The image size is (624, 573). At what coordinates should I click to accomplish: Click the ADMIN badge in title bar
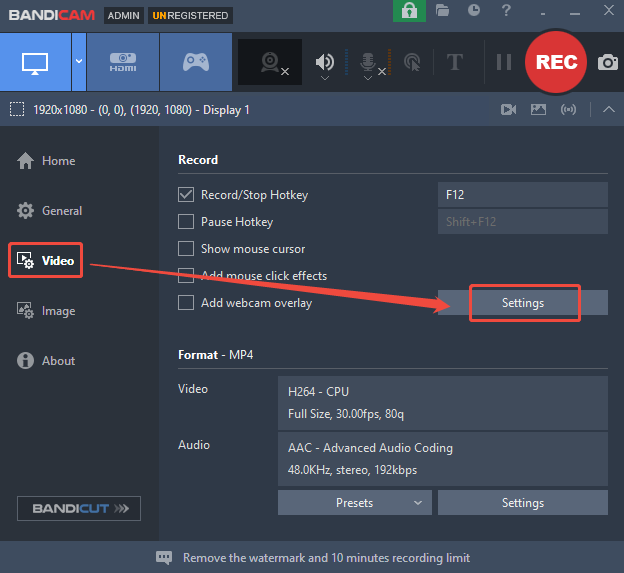tap(123, 16)
